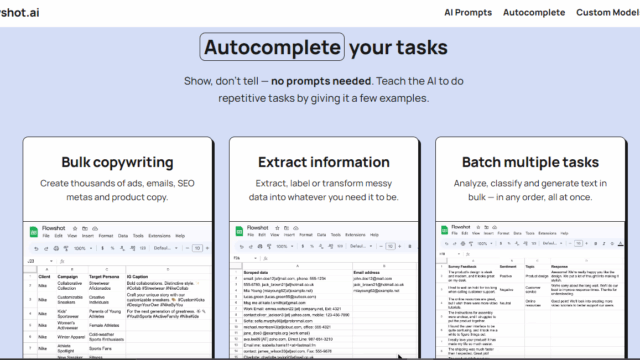Click cloud status icon in Bulk copywriting card

(x=95, y=229)
